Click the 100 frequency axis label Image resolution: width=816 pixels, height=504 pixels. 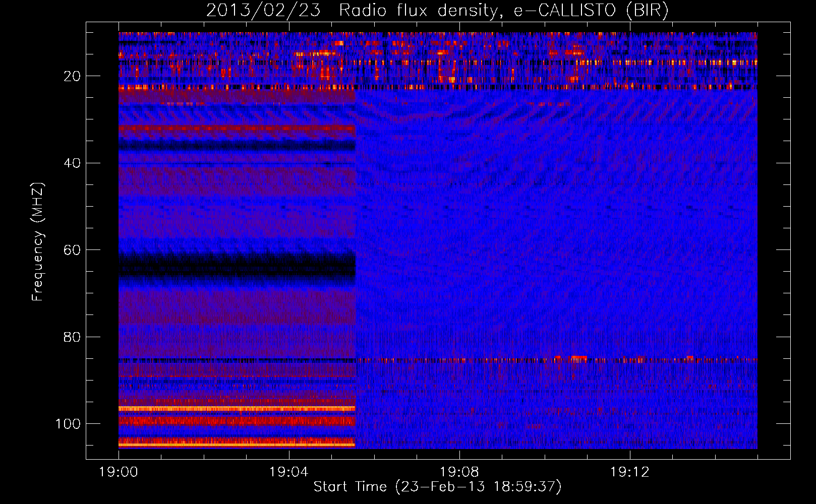coord(68,424)
